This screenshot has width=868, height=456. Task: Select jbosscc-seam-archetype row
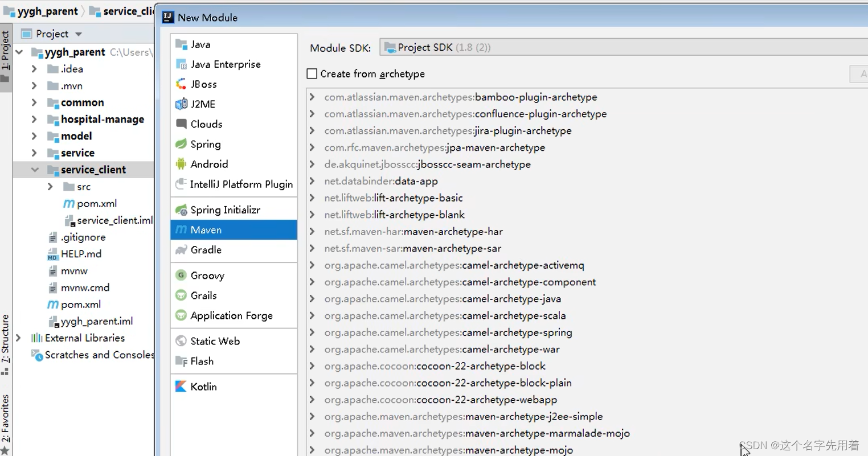[x=428, y=165]
